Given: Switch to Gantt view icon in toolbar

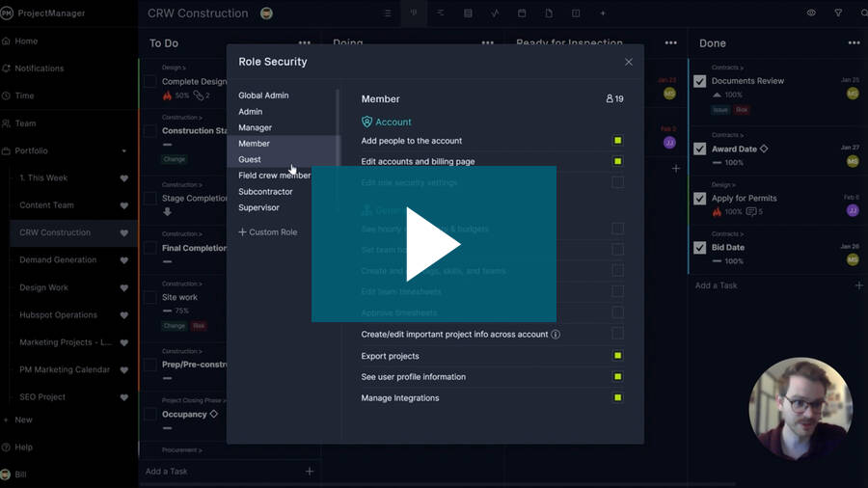Looking at the screenshot, I should [x=440, y=14].
